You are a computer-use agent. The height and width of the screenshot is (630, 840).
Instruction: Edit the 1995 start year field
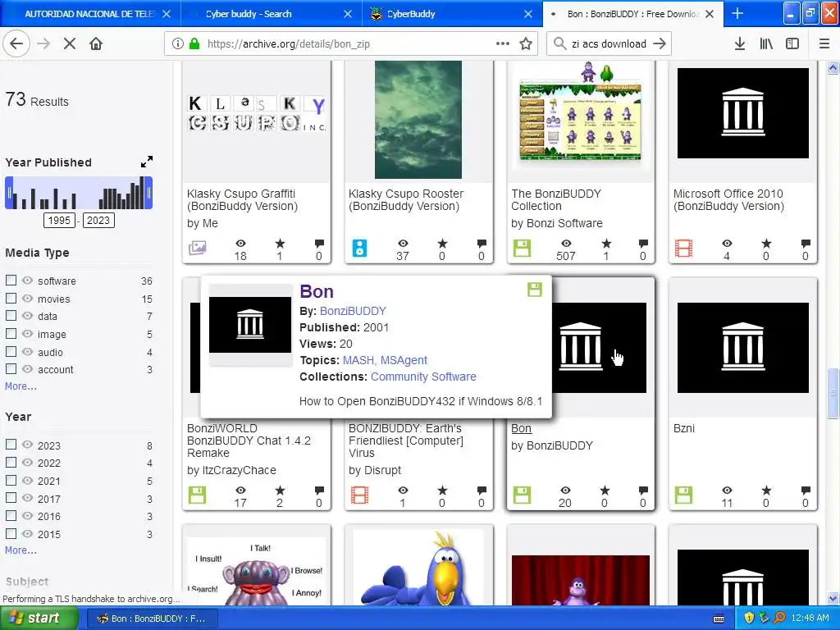click(x=59, y=220)
